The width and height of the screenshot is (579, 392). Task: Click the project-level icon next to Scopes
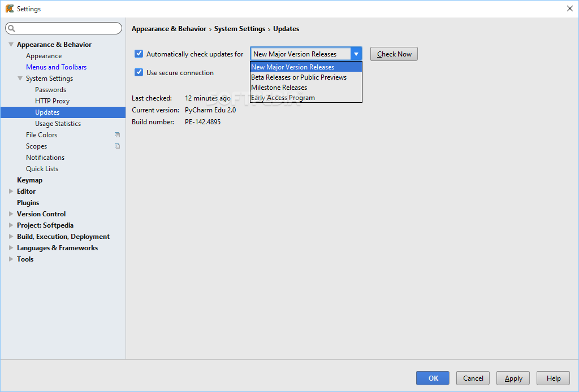[x=117, y=146]
